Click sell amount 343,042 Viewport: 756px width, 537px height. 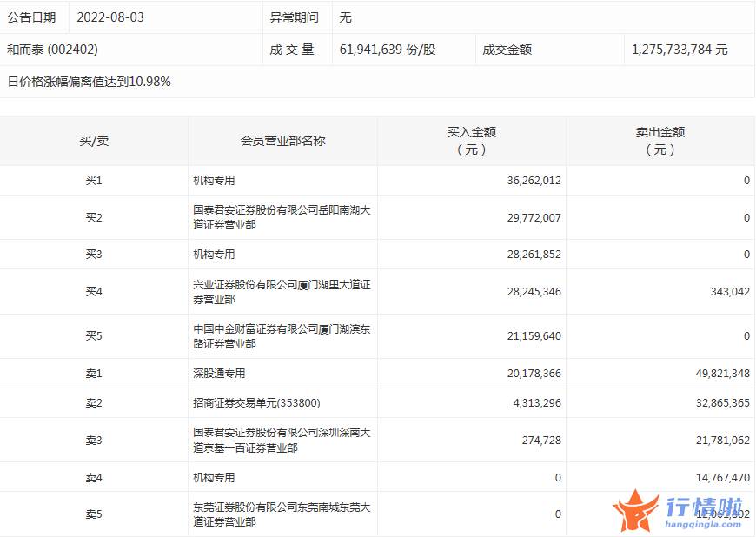click(x=731, y=292)
